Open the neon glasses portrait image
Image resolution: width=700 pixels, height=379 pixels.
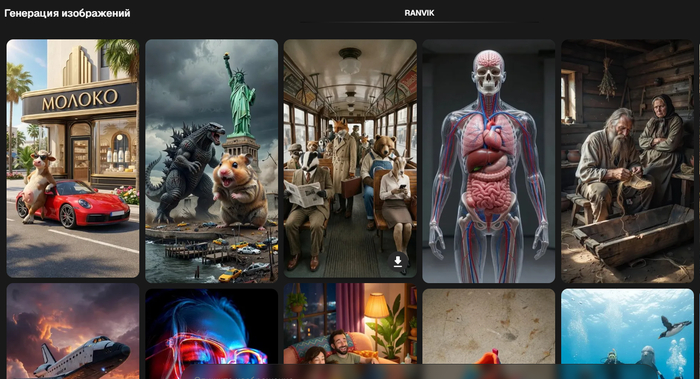pos(212,333)
